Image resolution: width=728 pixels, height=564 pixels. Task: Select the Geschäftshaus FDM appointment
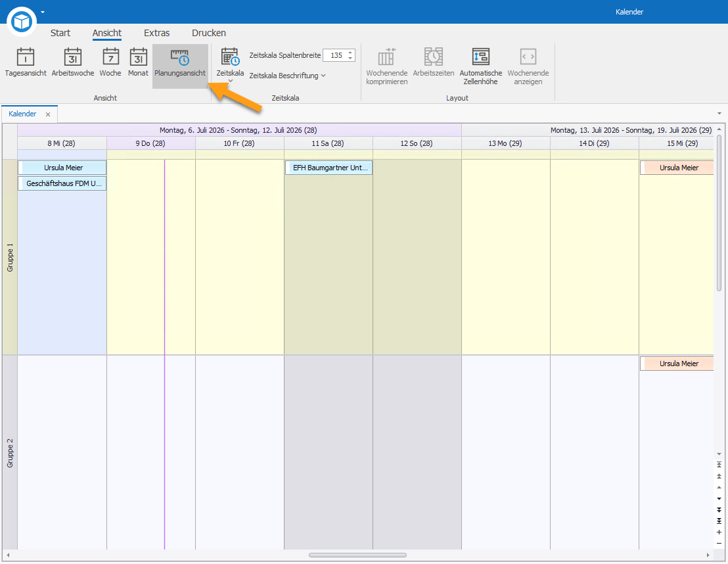tap(62, 183)
